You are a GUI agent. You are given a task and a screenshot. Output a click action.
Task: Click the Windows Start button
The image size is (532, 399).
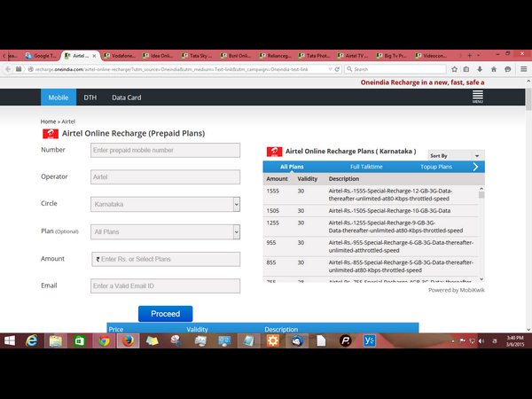9,340
